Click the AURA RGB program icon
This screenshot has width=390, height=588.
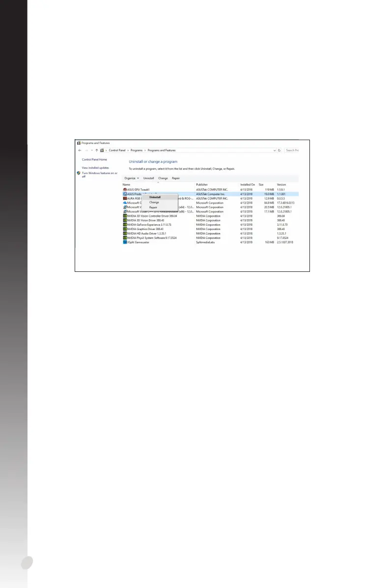(125, 198)
